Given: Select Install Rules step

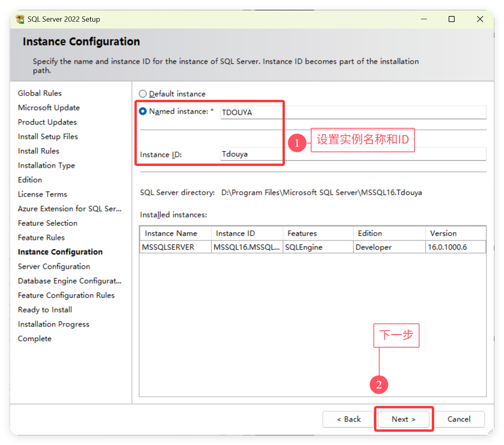Looking at the screenshot, I should tap(39, 151).
